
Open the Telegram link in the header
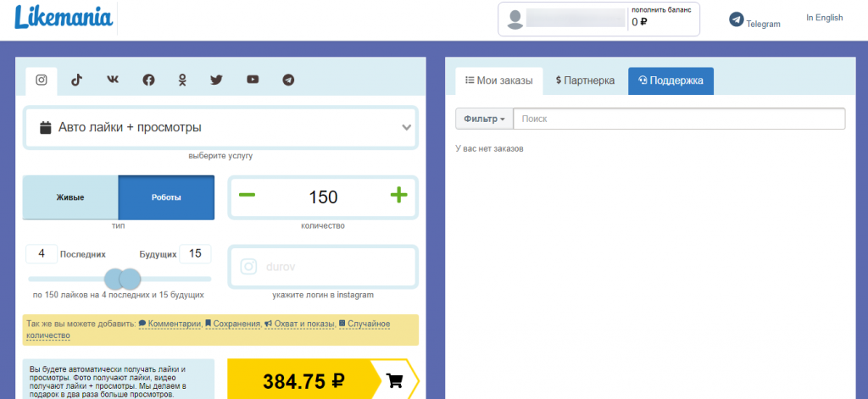point(754,20)
